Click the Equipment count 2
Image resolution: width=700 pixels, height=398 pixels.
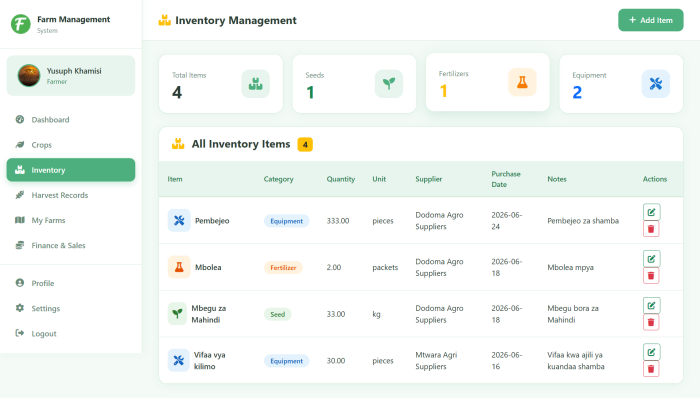pos(577,92)
